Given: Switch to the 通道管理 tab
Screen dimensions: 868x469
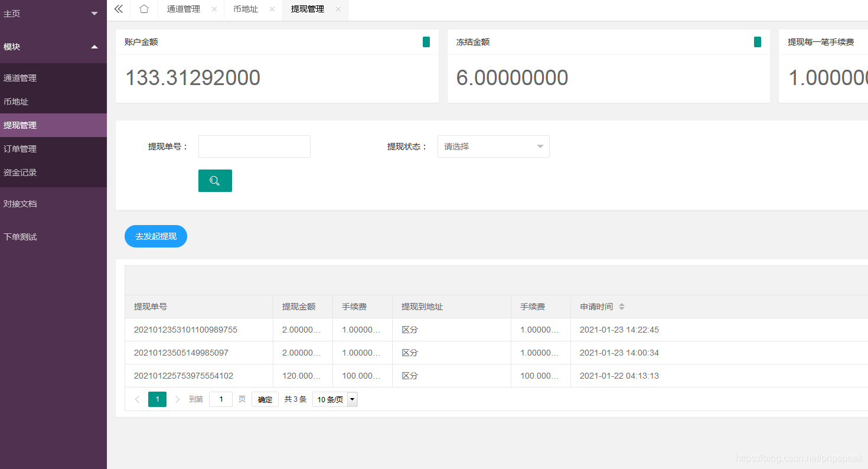Looking at the screenshot, I should pyautogui.click(x=184, y=9).
